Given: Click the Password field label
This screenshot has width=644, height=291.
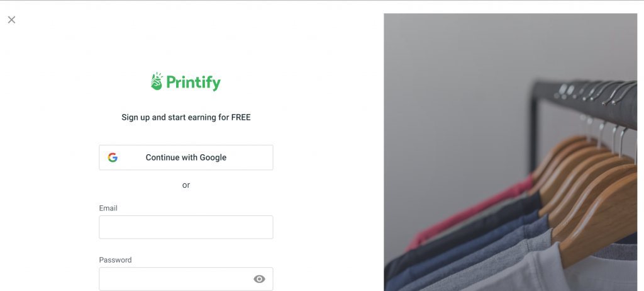Looking at the screenshot, I should coord(115,260).
